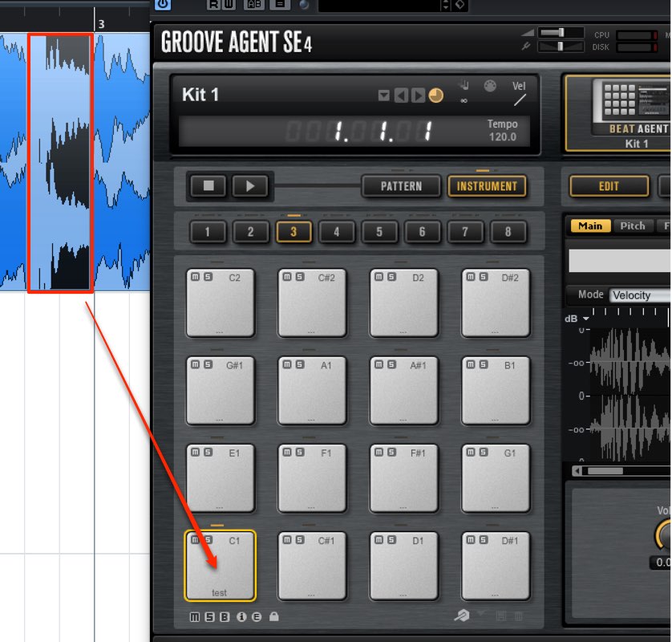Open the preset management icon
Viewport: 672px width, 642px height.
[280, 4]
